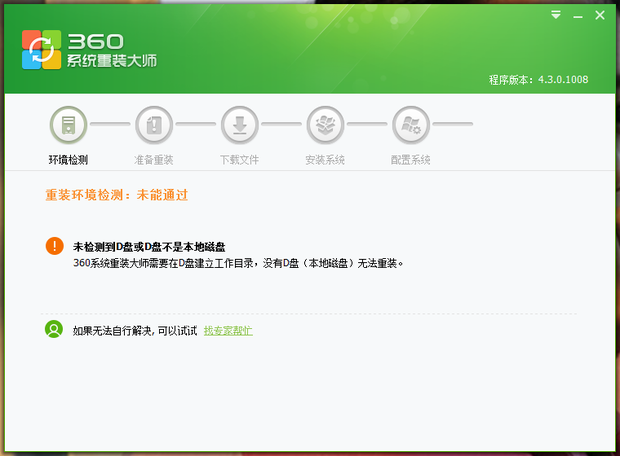Viewport: 620px width, 456px height.
Task: Open the 找专家帮忙 link
Action: (228, 331)
